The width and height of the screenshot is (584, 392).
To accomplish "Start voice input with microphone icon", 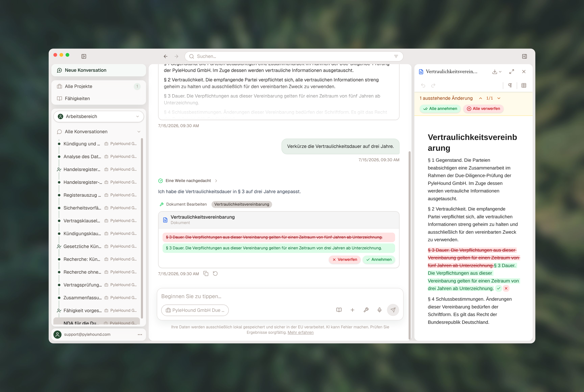I will tap(379, 310).
